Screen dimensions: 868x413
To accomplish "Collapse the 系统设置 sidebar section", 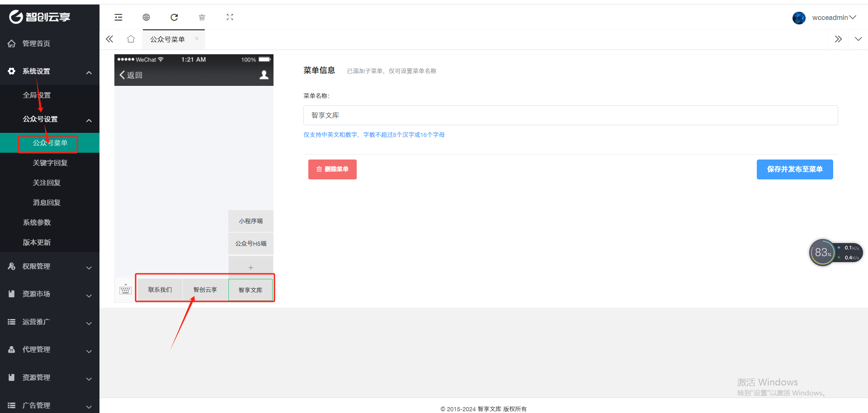I will point(50,71).
